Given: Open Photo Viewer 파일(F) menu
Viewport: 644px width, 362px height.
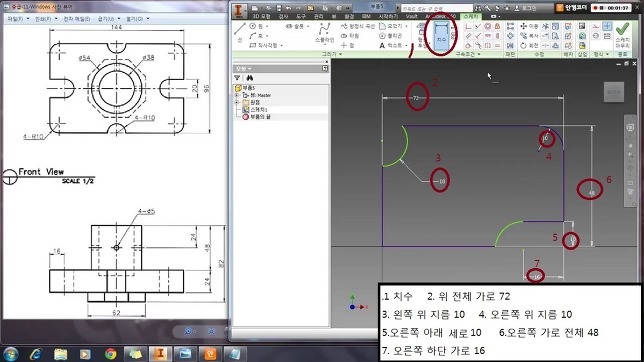Looking at the screenshot, I should click(18, 19).
